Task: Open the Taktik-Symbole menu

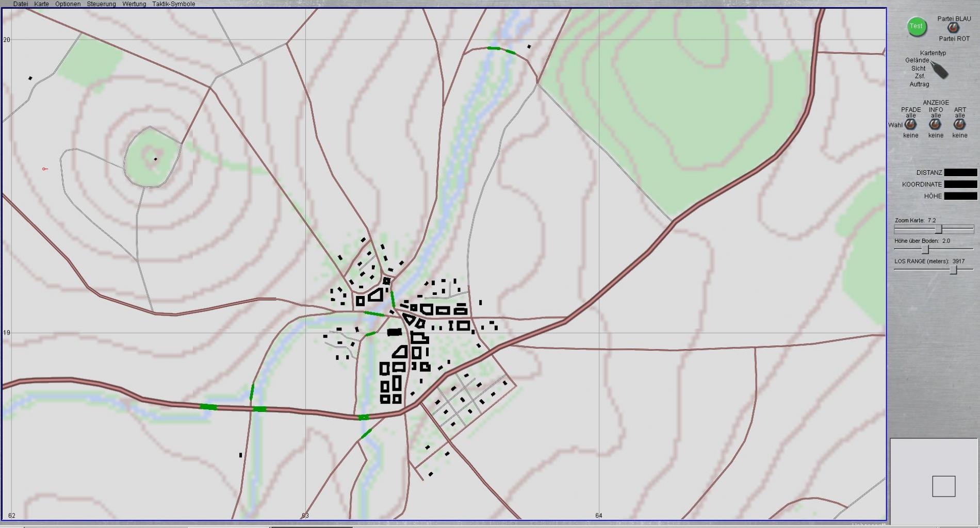Action: click(x=173, y=4)
